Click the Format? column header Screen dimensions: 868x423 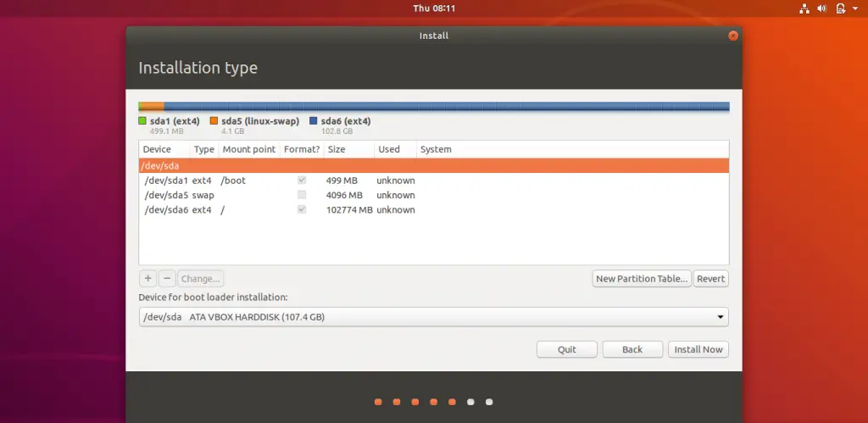click(302, 149)
